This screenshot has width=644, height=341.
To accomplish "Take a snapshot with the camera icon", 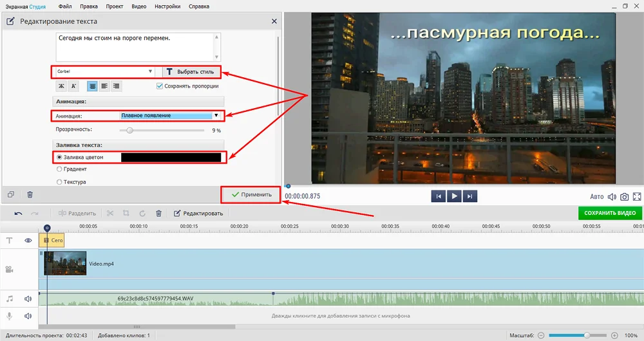I will [624, 197].
